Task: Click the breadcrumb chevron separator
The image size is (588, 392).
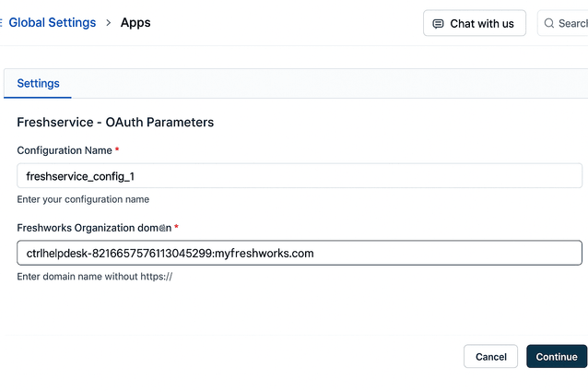Action: [x=109, y=23]
